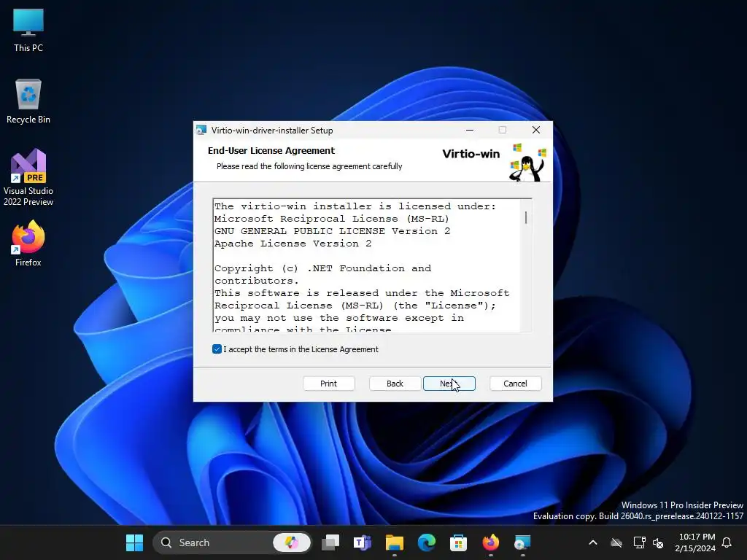Click the 'Microsoft Reciprocal License (MS-RL)' line
The width and height of the screenshot is (747, 560).
pyautogui.click(x=332, y=219)
